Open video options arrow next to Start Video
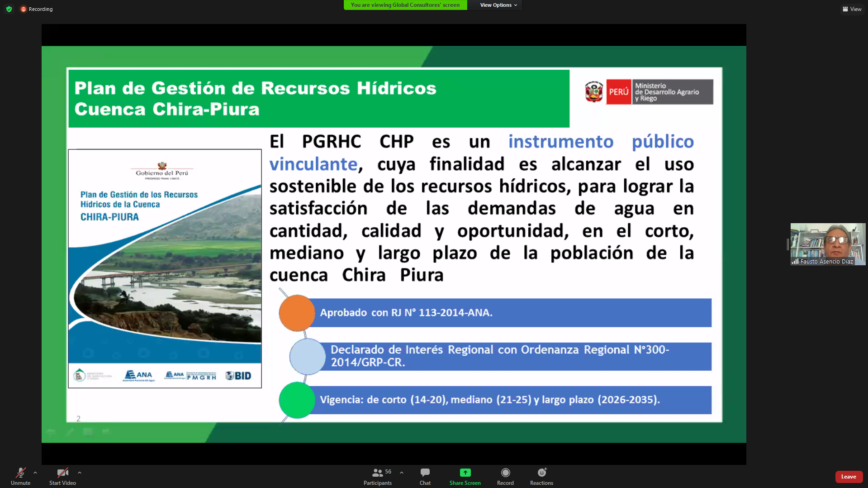The width and height of the screenshot is (868, 488). [x=80, y=473]
